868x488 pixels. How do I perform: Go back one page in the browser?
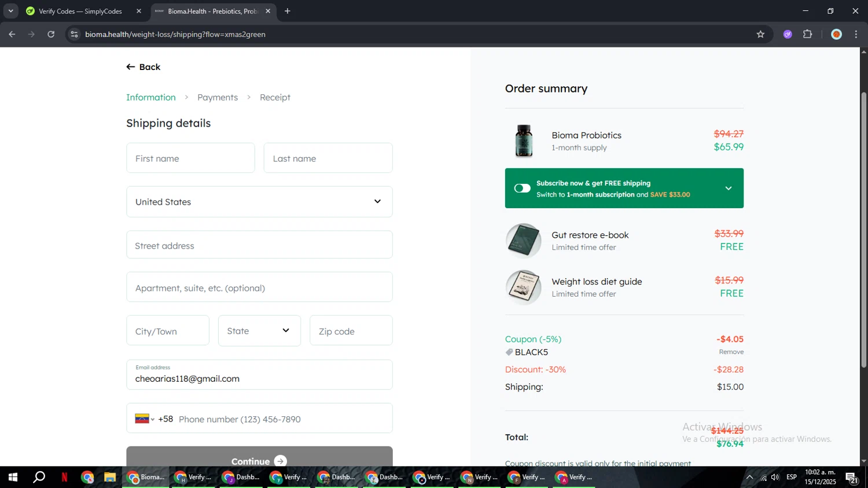(x=12, y=34)
